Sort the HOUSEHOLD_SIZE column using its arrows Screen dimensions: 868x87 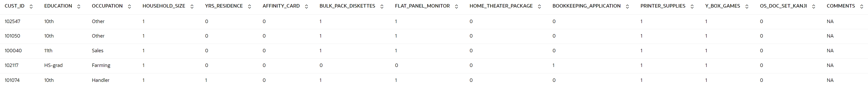click(x=192, y=6)
